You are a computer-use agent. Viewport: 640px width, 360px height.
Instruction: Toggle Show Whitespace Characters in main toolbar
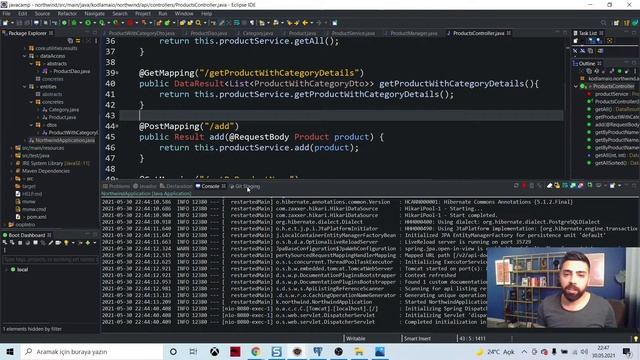[x=252, y=23]
